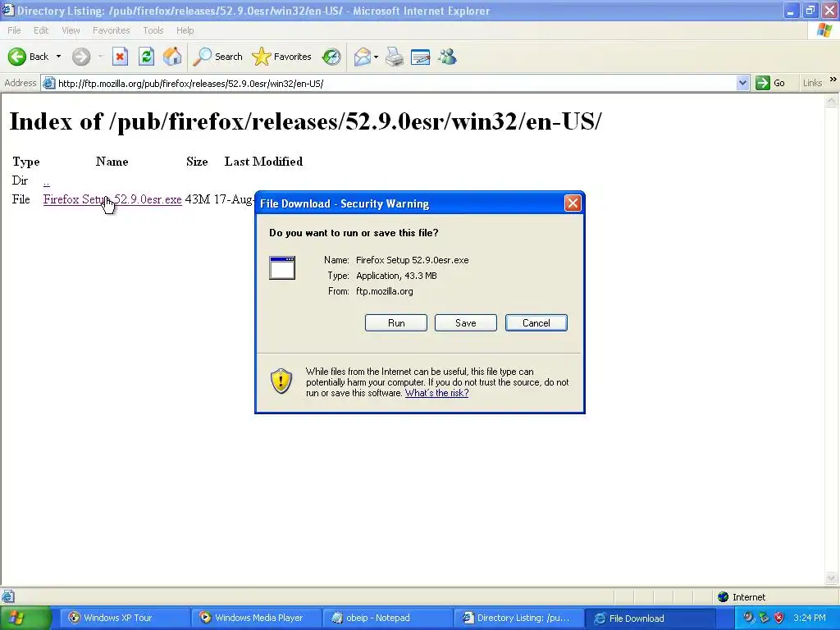Open the Edit menu
Viewport: 840px width, 630px height.
point(41,30)
